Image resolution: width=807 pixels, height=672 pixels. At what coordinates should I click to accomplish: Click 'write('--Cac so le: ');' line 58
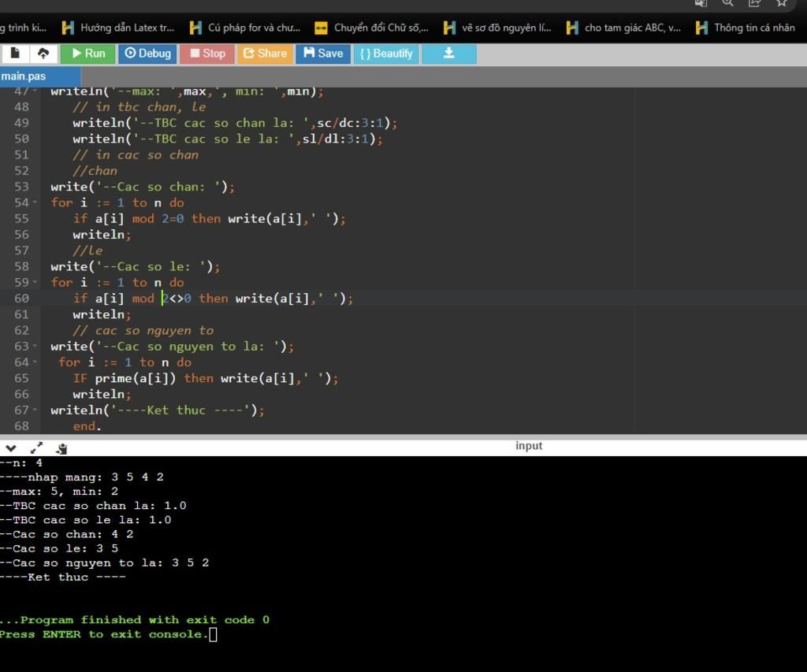(x=136, y=266)
